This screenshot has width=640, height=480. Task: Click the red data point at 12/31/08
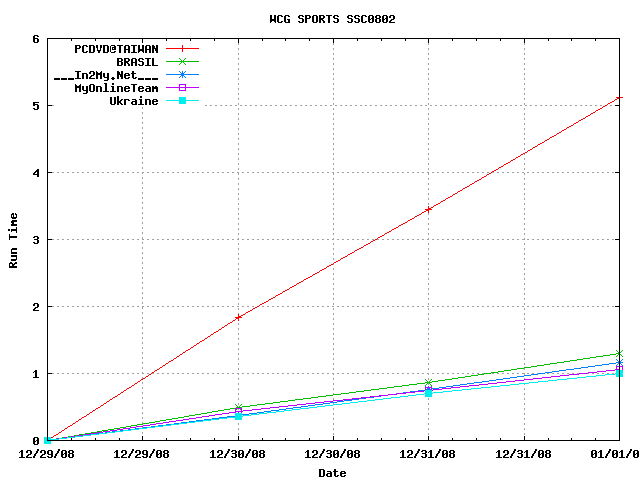pyautogui.click(x=429, y=209)
